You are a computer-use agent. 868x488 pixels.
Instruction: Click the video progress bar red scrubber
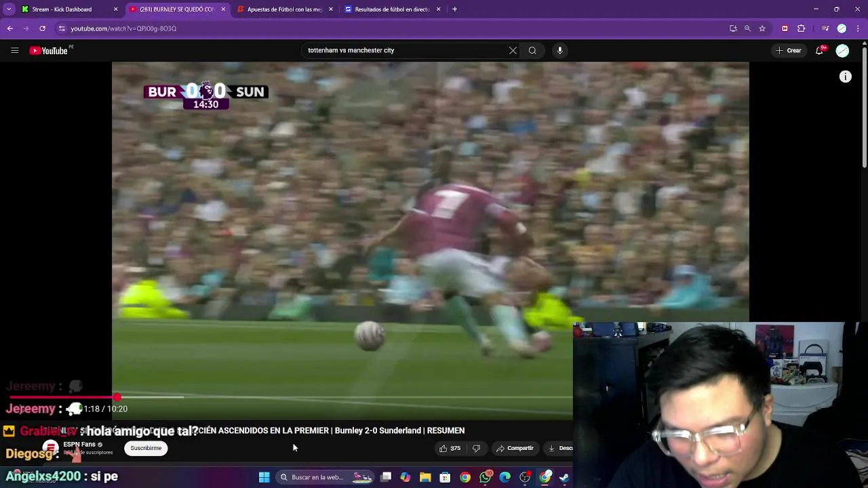pos(117,397)
